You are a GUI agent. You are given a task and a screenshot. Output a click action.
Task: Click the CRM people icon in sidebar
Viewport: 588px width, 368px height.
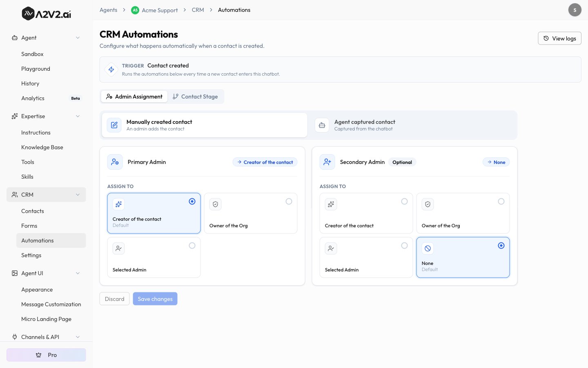tap(15, 195)
